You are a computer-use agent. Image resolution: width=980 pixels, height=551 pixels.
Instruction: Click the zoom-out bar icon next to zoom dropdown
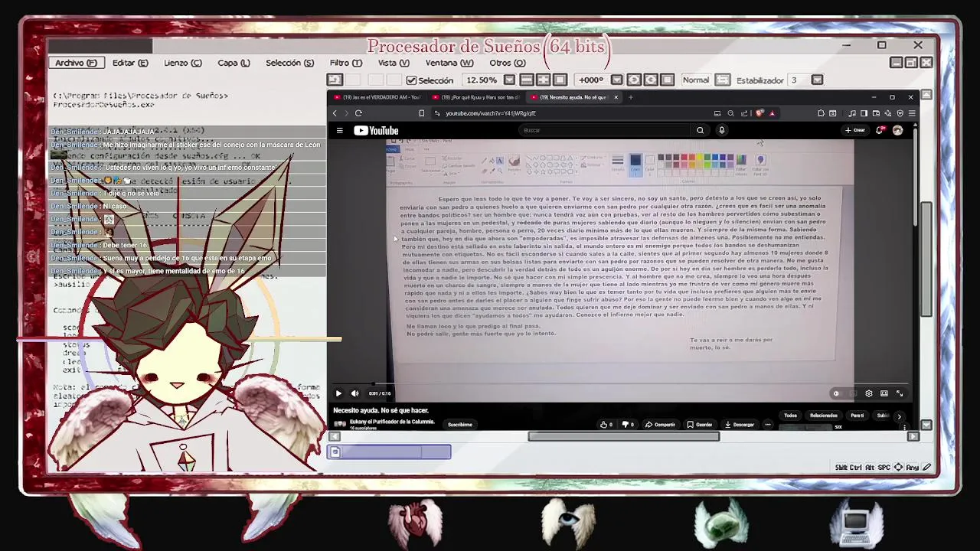[x=527, y=80]
